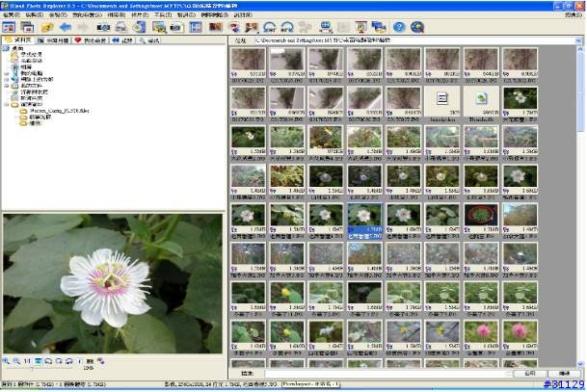
Task: Select the Albums item in the tree
Action: tap(26, 67)
